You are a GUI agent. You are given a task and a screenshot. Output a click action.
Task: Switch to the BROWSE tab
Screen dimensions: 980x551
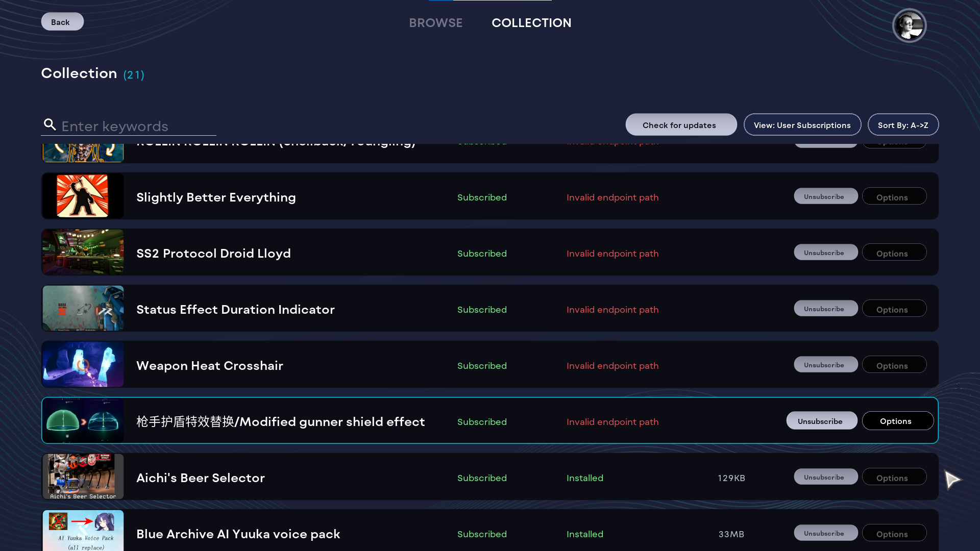coord(435,23)
